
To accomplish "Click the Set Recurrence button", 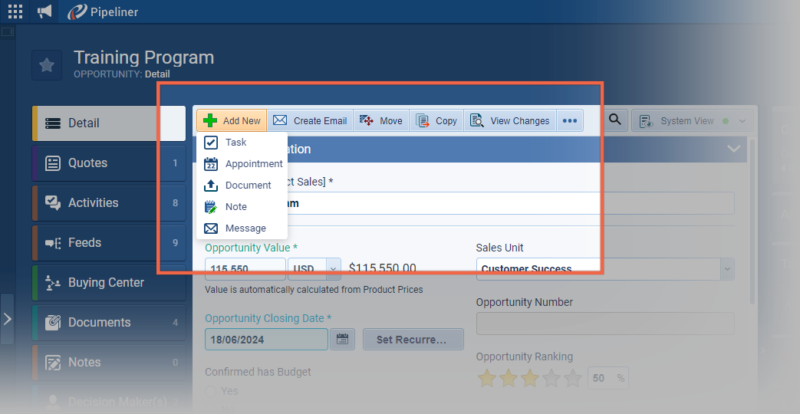I will [x=413, y=339].
